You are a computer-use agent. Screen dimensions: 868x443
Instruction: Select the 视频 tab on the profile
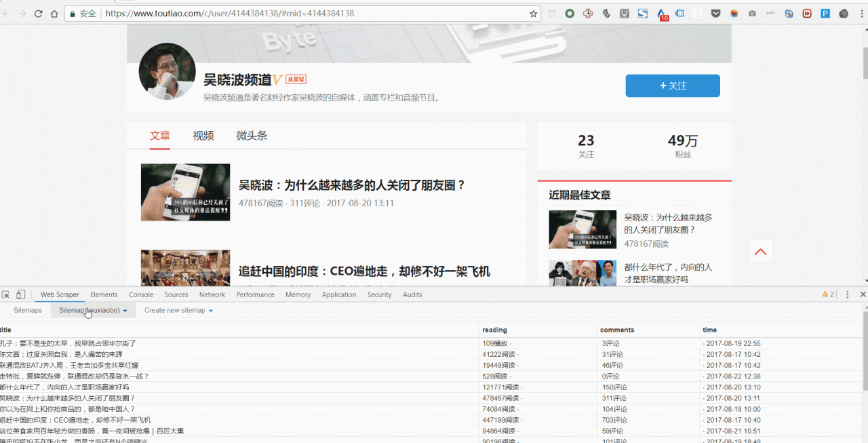[x=203, y=136]
